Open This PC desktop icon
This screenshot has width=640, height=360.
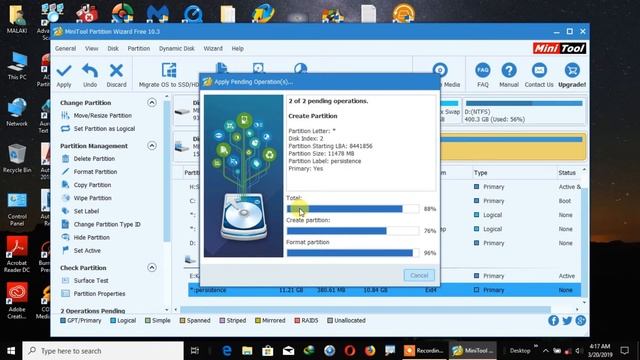pyautogui.click(x=17, y=65)
